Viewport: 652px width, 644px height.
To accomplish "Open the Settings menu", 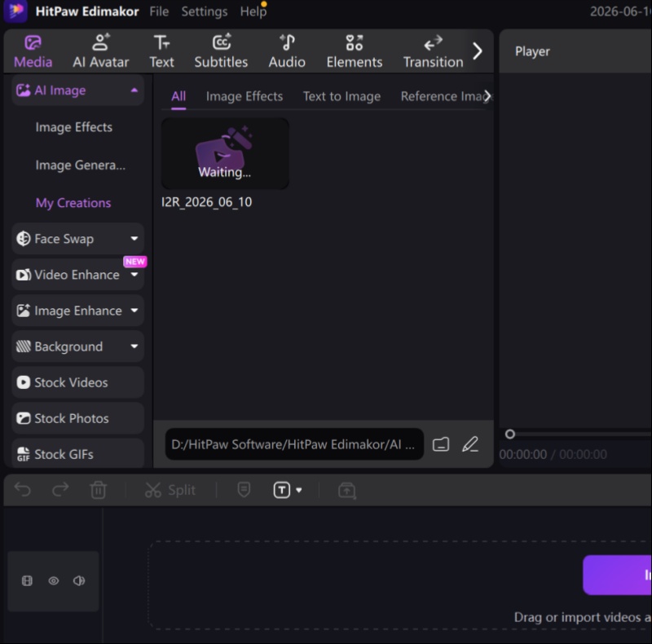I will pyautogui.click(x=205, y=11).
